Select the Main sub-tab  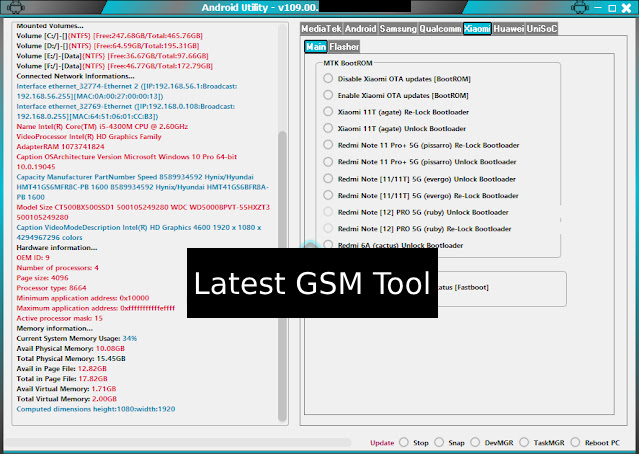316,46
